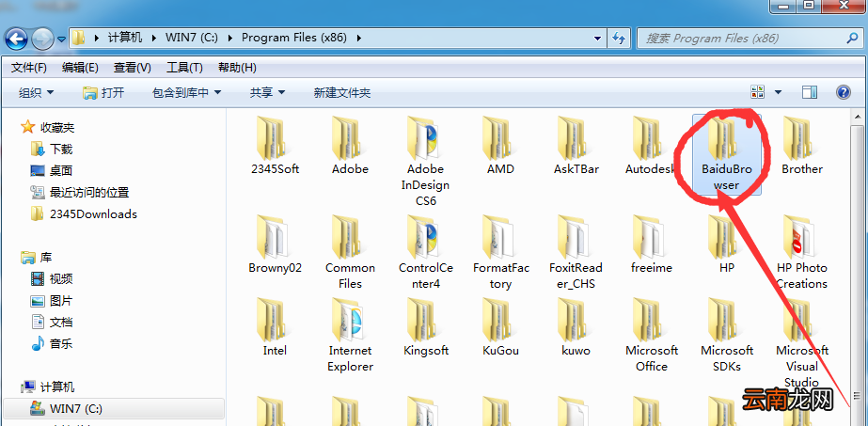Viewport: 868px width, 426px height.
Task: Click the 新建文件夹 button
Action: [x=342, y=93]
